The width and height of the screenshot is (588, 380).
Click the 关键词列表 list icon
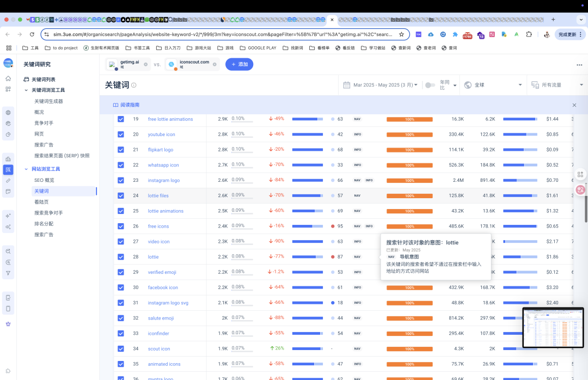[26, 79]
